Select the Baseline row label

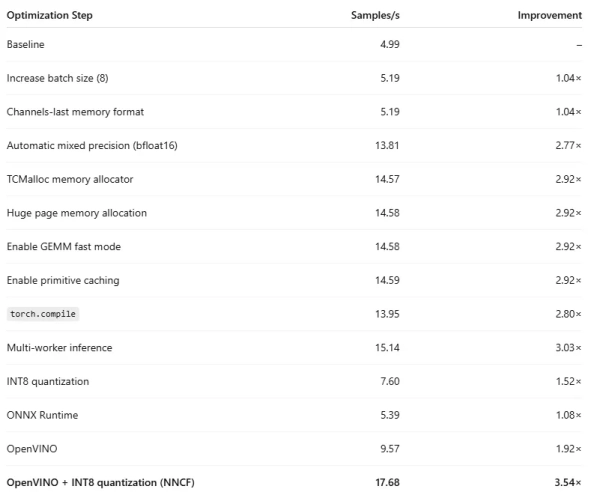pos(26,45)
